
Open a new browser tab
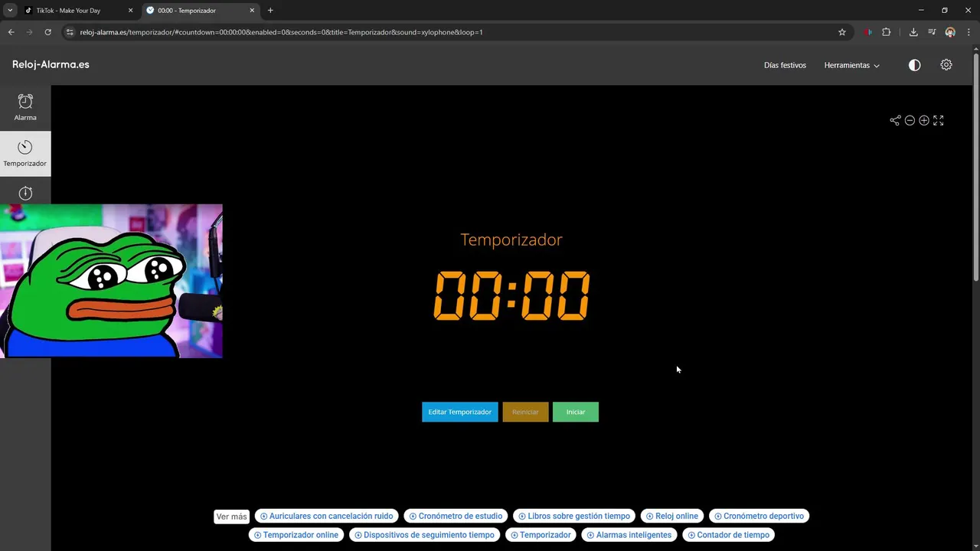click(270, 11)
